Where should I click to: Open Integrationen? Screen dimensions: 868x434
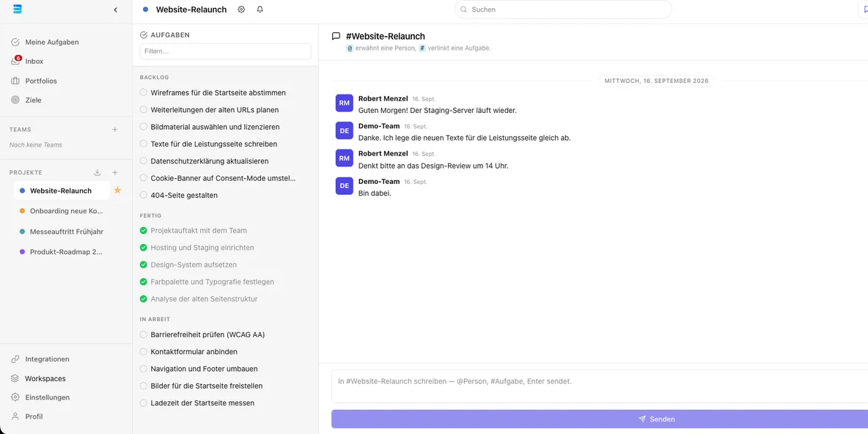click(47, 359)
